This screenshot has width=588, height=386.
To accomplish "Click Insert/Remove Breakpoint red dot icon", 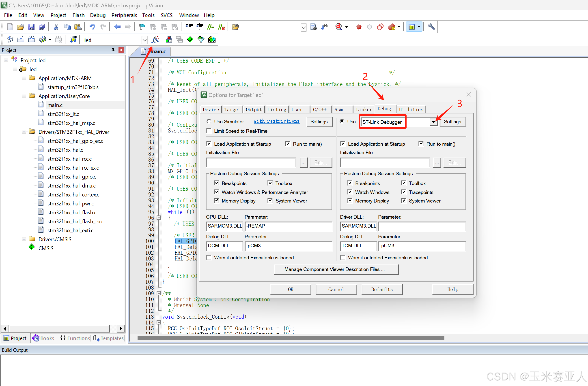I will point(359,27).
